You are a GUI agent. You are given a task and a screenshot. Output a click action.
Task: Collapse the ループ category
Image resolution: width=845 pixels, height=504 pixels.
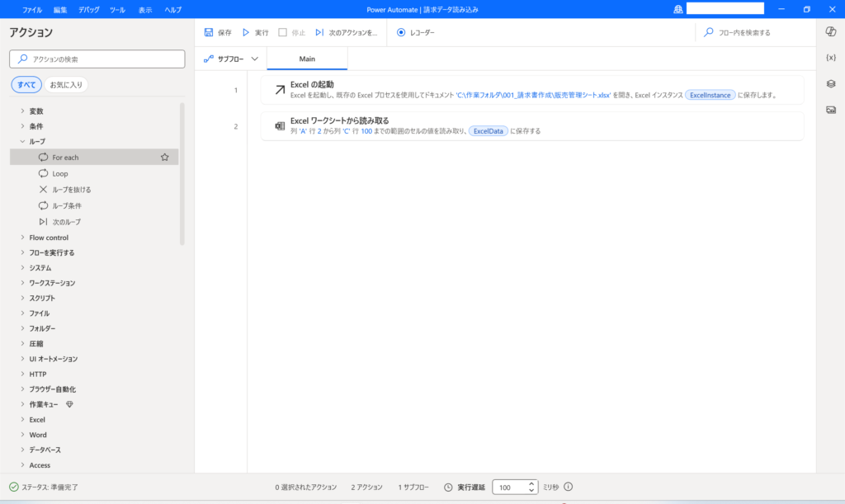tap(22, 141)
